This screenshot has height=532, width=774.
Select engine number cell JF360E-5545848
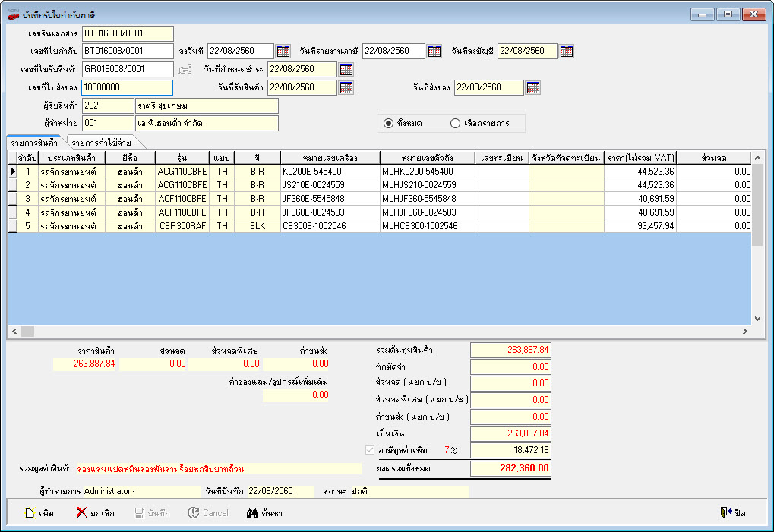[x=330, y=199]
